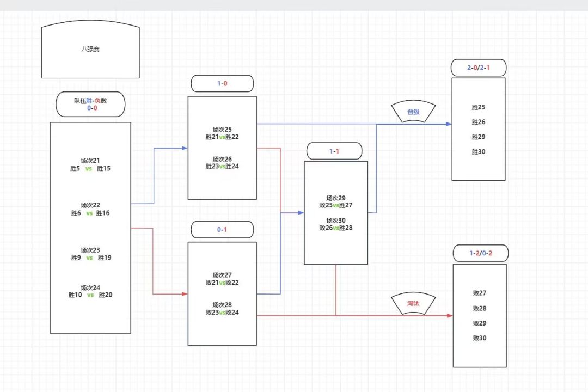Viewport: 588px width, 392px height.
Task: Click the 场次28 text
Action: pos(222,305)
